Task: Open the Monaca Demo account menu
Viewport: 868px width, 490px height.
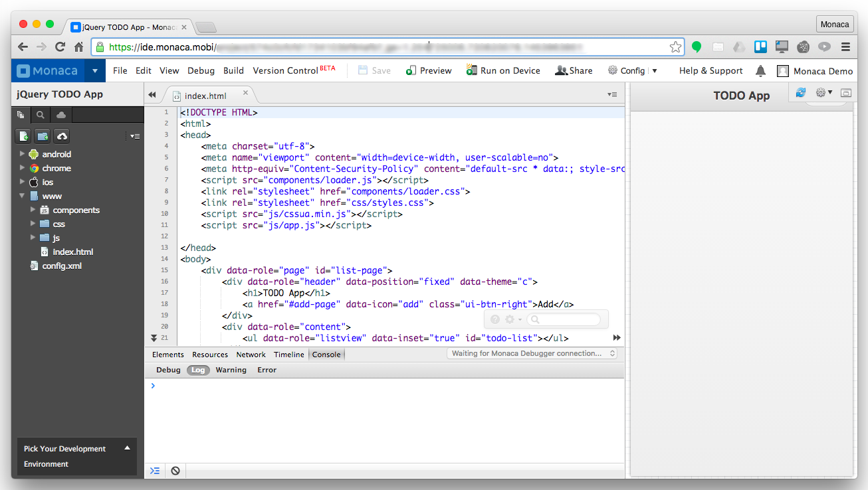Action: pyautogui.click(x=815, y=70)
